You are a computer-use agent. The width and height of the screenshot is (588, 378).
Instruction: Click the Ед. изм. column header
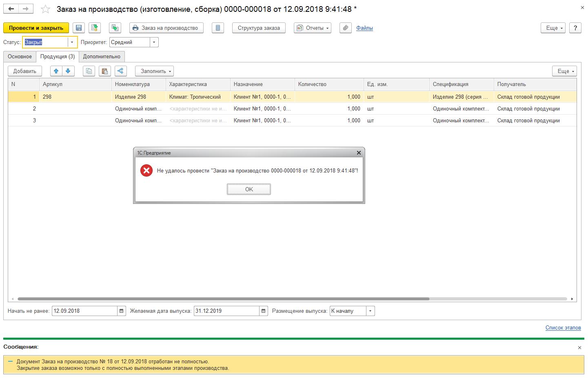(396, 84)
